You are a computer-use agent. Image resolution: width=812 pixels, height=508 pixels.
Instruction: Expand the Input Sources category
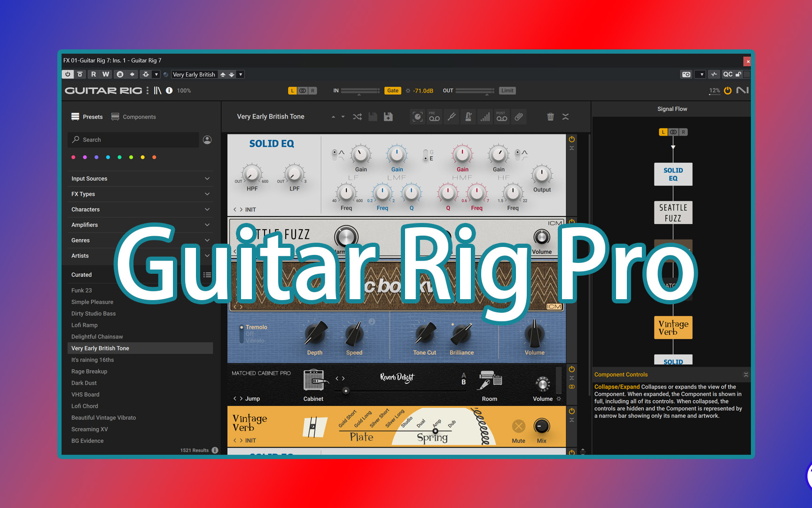click(x=140, y=179)
